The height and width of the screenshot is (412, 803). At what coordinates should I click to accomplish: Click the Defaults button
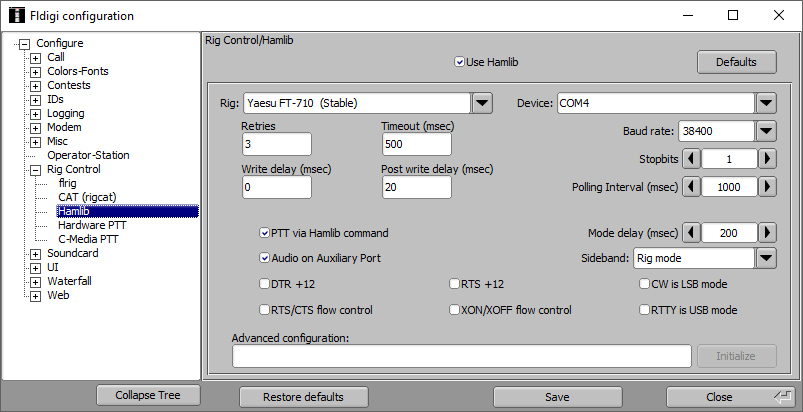tap(736, 62)
